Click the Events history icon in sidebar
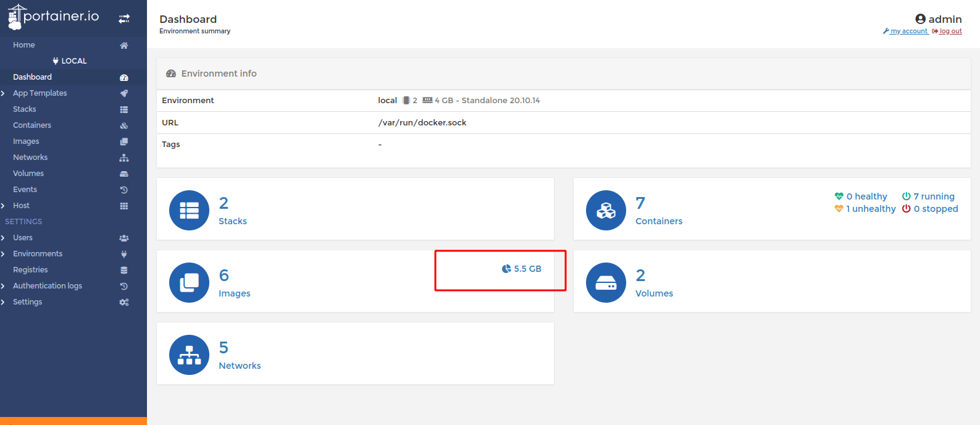 (x=124, y=190)
